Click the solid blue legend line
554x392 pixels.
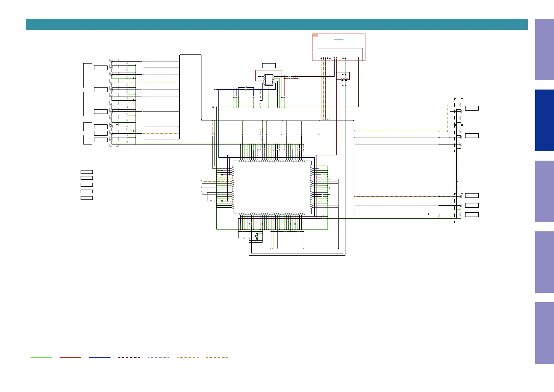point(100,357)
